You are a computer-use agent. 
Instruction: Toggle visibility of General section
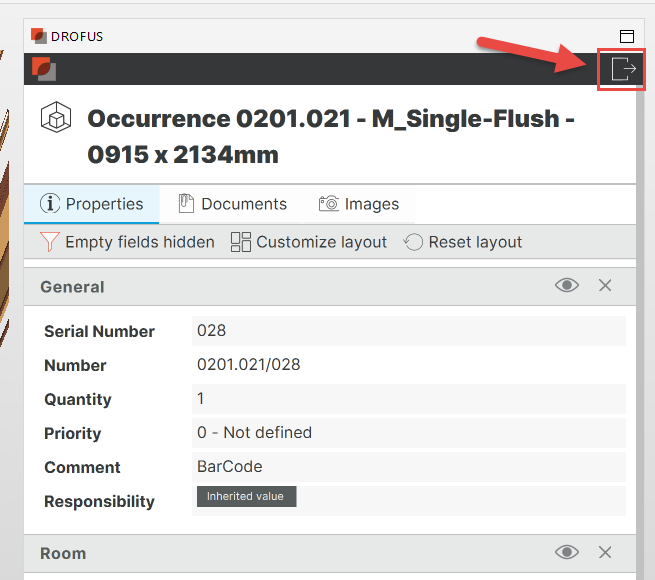tap(567, 286)
